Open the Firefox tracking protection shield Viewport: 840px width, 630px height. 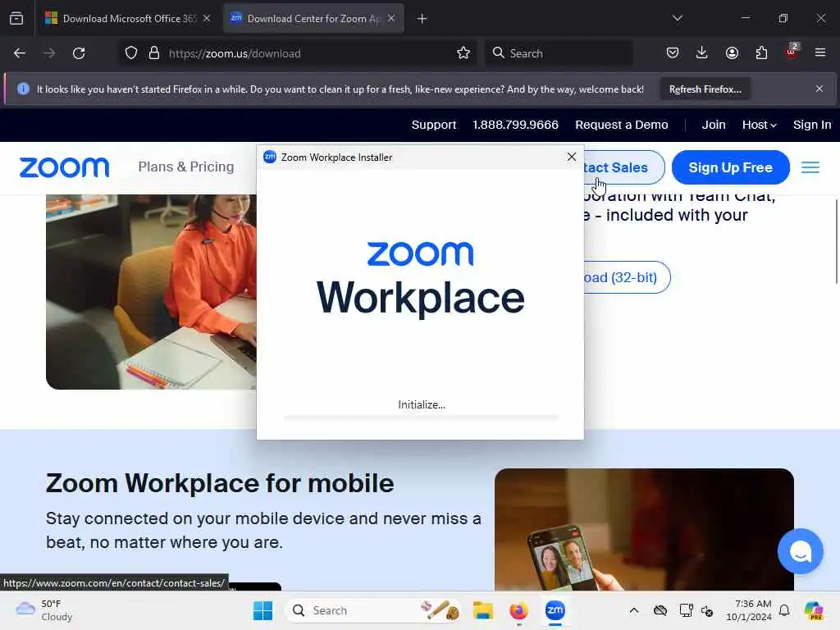[x=131, y=53]
